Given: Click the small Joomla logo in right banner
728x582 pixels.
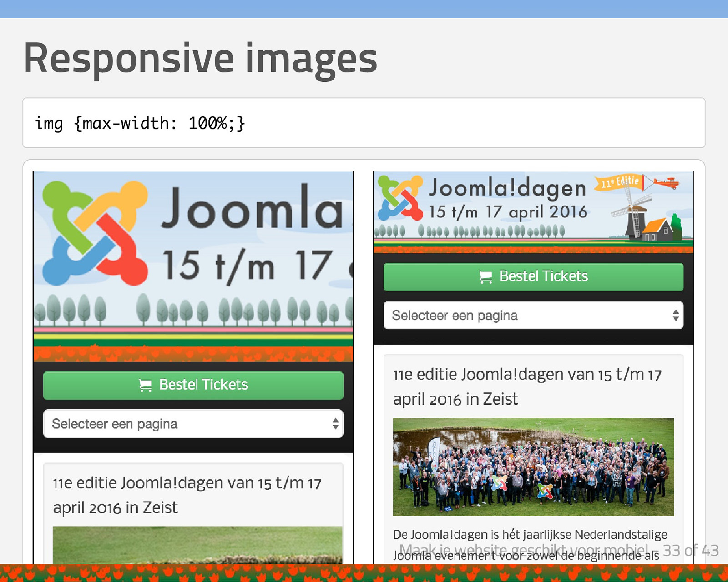Looking at the screenshot, I should point(400,198).
